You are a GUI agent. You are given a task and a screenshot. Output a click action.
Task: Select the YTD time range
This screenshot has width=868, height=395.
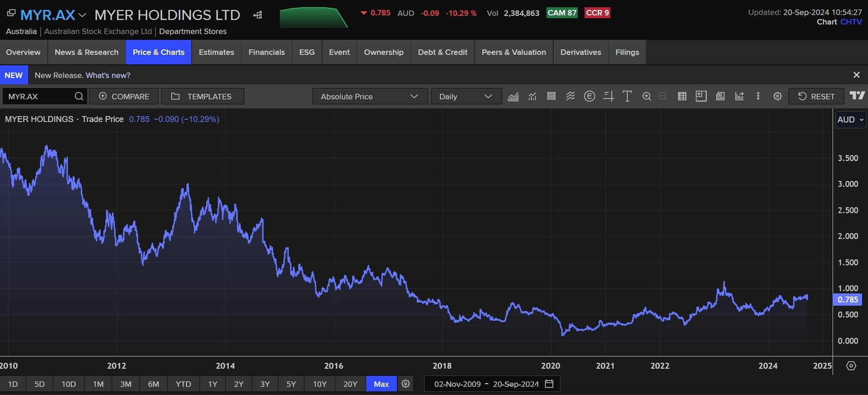(x=183, y=384)
